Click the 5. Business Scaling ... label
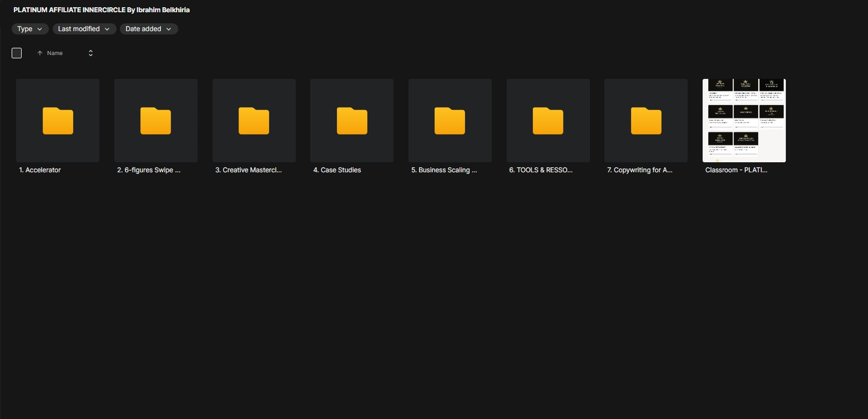Image resolution: width=868 pixels, height=419 pixels. click(x=444, y=170)
